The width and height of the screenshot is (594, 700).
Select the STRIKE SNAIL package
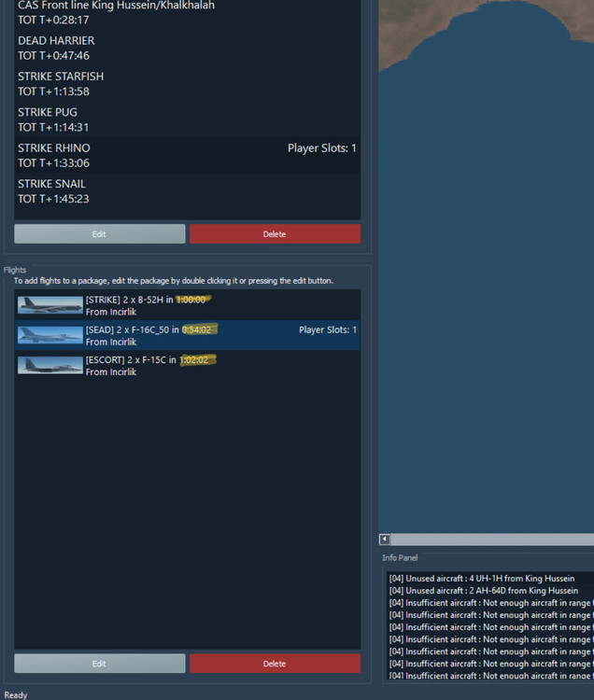coord(187,190)
